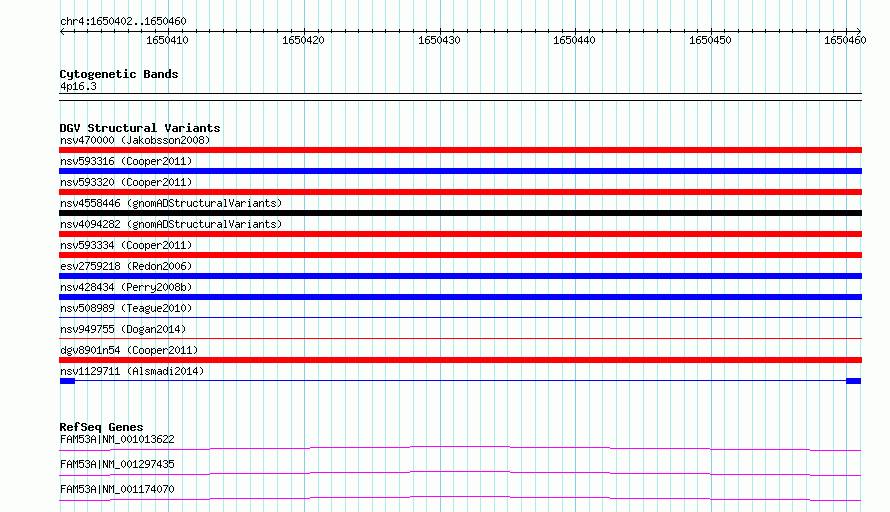The width and height of the screenshot is (890, 512).
Task: Click the black bar for nsv4558446
Action: pos(460,213)
